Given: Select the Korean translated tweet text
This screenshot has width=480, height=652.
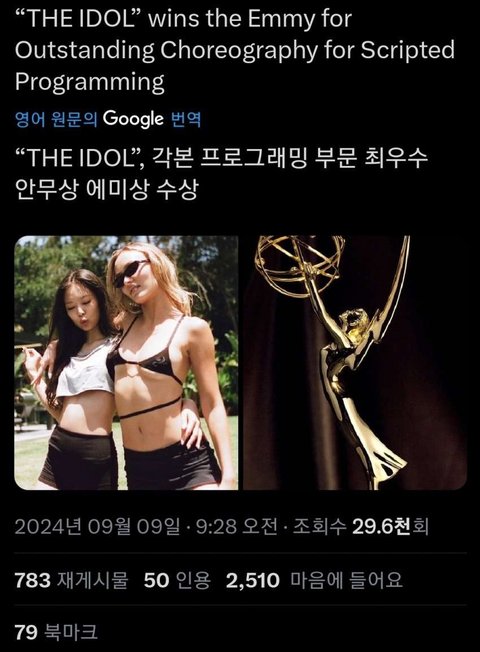Looking at the screenshot, I should [221, 173].
